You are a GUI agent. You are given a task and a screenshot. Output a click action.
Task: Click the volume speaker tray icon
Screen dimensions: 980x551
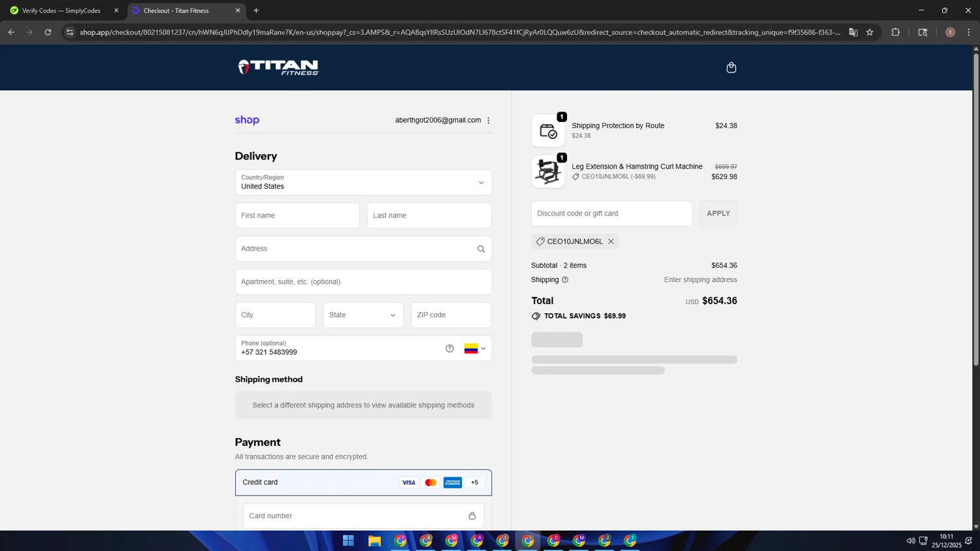point(911,541)
